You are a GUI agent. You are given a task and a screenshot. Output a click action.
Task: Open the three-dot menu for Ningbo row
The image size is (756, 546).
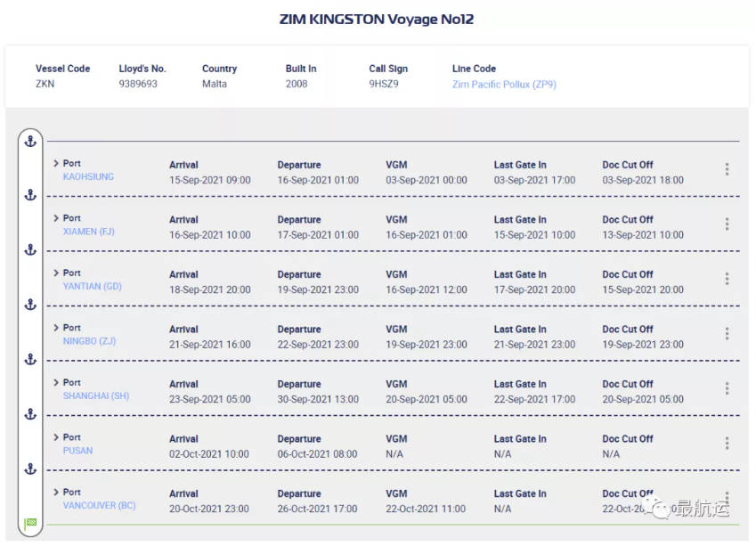[727, 334]
